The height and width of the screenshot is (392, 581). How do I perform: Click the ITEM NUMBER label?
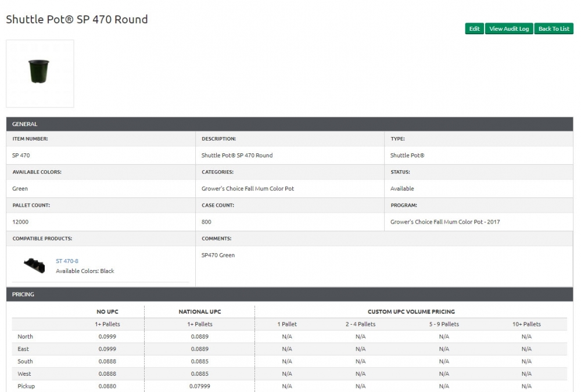tap(30, 139)
